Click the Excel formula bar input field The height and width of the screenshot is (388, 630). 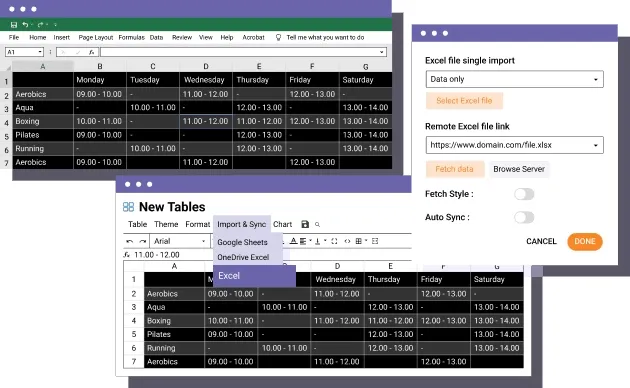[x=243, y=52]
